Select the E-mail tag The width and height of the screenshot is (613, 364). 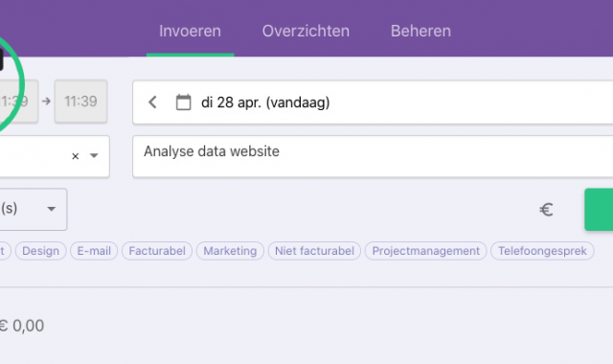94,251
